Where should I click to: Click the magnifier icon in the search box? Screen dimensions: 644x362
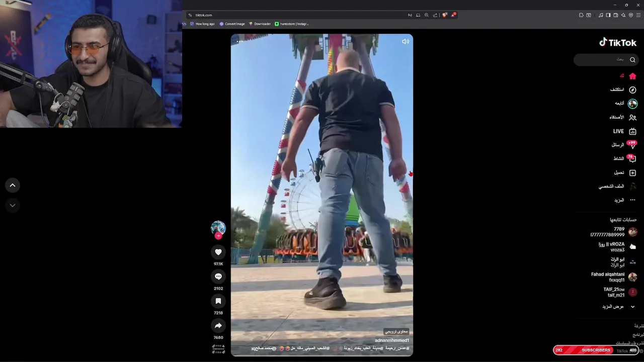632,60
